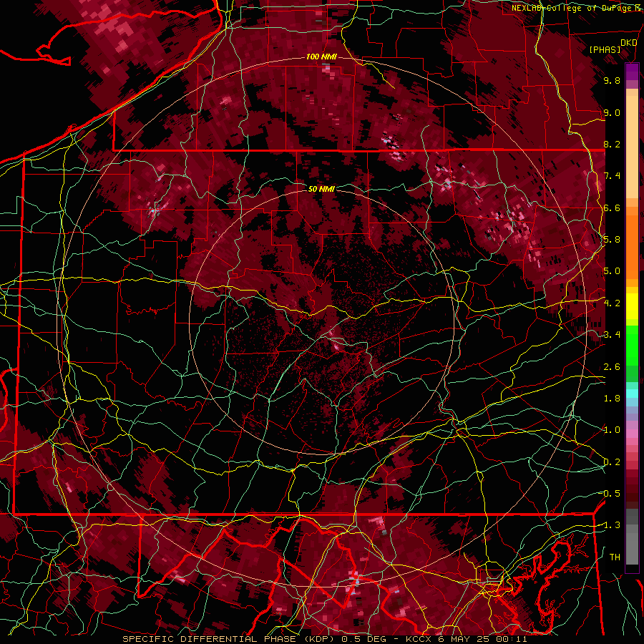Pick the pale peach band of color scale
Viewport: 644px width, 644px height.
tap(632, 146)
